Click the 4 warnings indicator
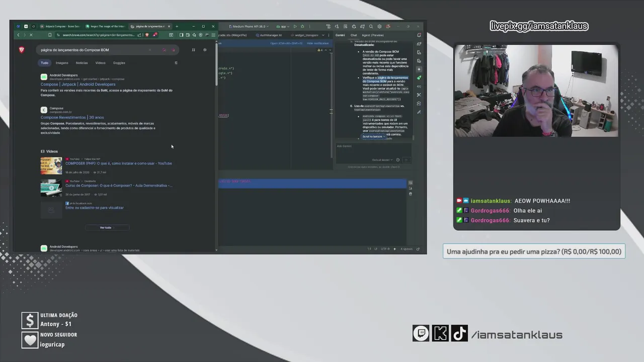The width and height of the screenshot is (644, 362). pyautogui.click(x=320, y=50)
